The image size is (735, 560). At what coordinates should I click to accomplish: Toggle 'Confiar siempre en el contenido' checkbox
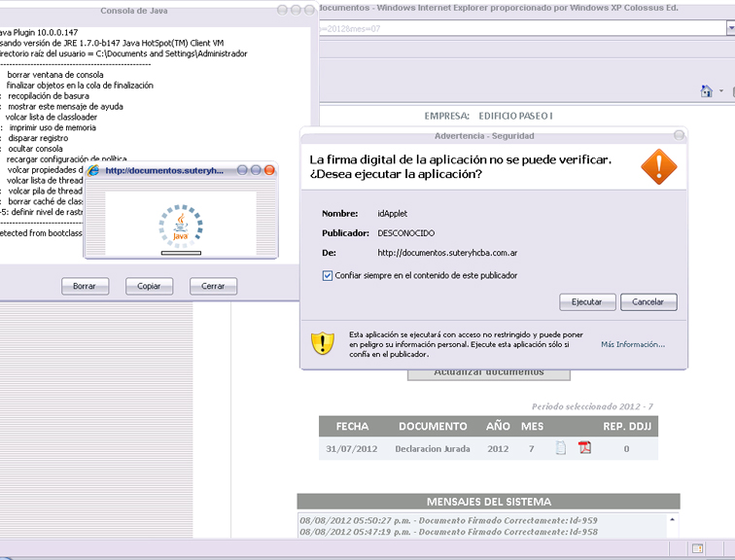327,275
